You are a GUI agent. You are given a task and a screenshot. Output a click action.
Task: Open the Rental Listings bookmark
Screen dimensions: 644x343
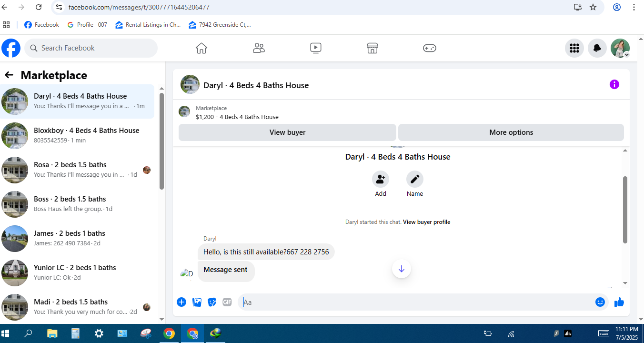(x=148, y=25)
